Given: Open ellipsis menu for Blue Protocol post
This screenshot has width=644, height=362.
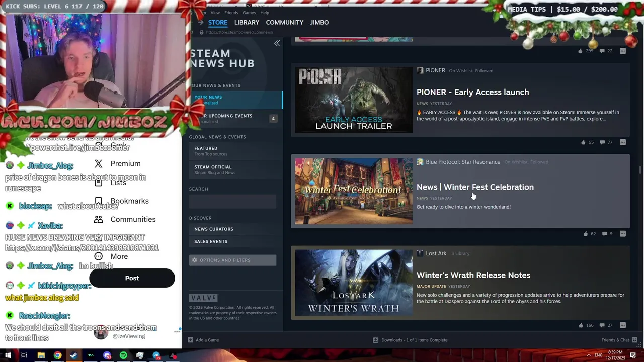Looking at the screenshot, I should tap(623, 234).
